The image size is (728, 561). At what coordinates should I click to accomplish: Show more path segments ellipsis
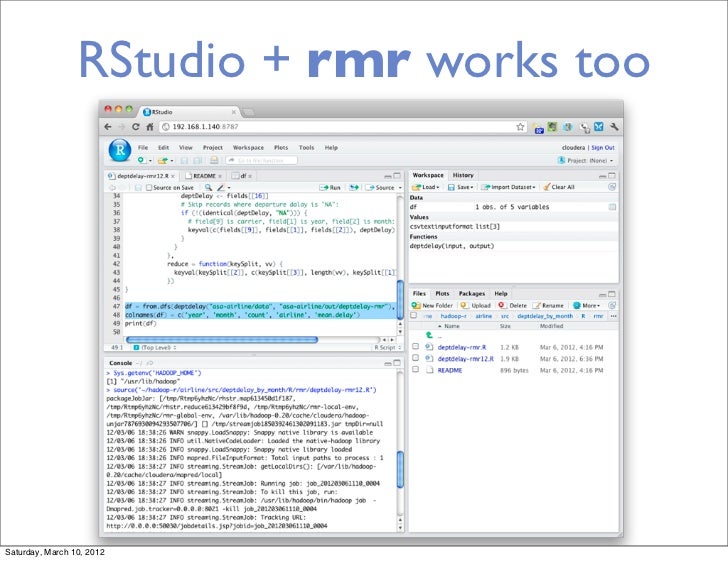(613, 316)
